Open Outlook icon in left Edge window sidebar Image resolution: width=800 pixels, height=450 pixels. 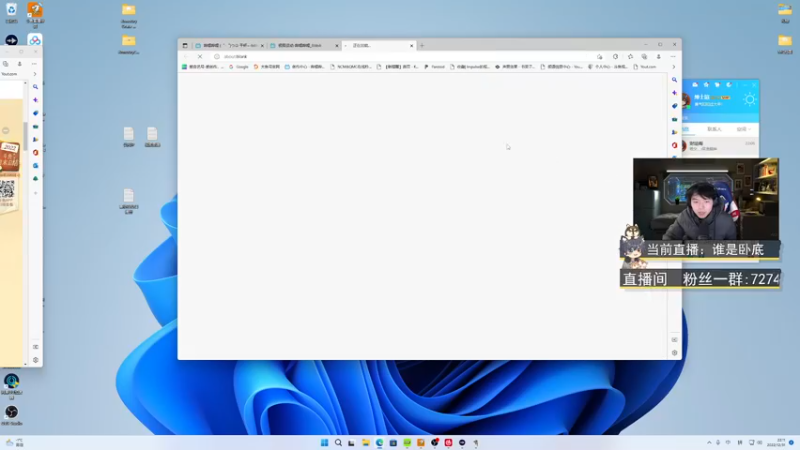coord(36,165)
